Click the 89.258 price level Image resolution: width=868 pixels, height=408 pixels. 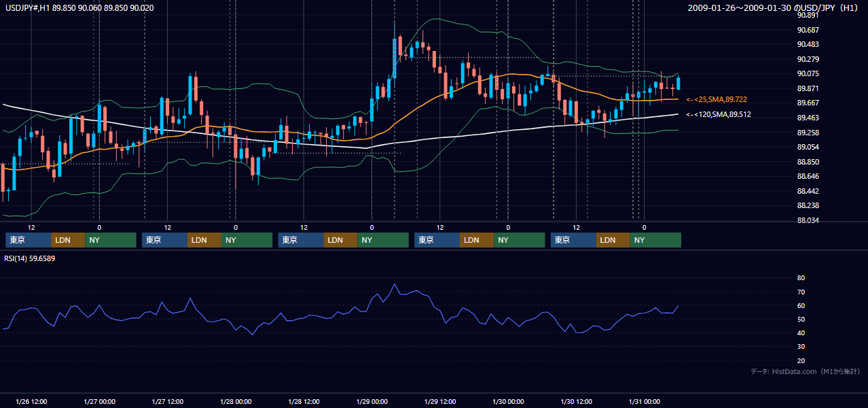pyautogui.click(x=808, y=133)
